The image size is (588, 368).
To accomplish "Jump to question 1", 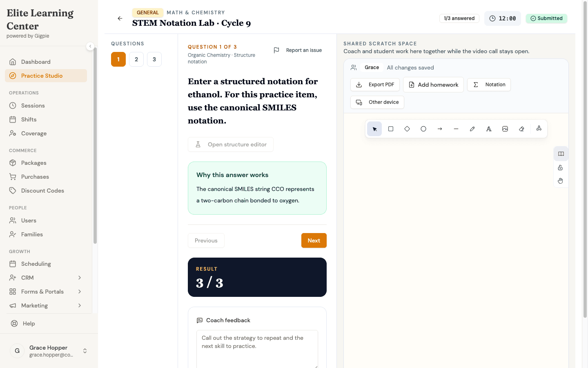I will click(118, 59).
